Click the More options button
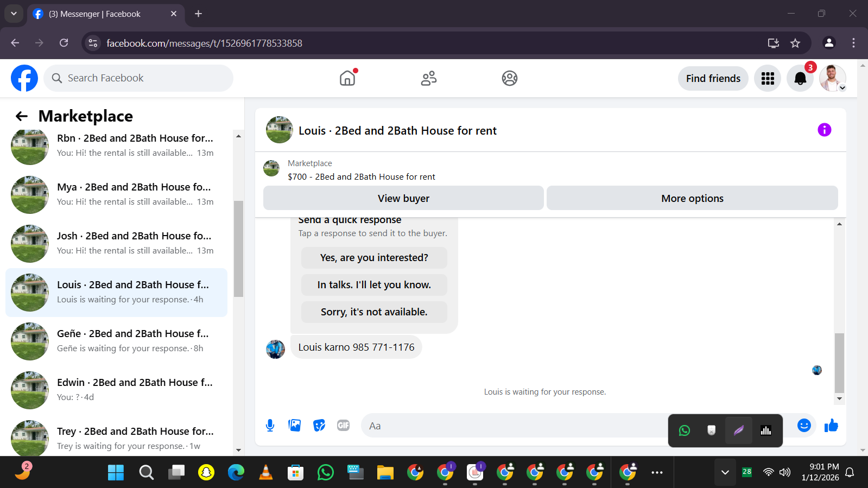The width and height of the screenshot is (868, 488). pos(692,198)
